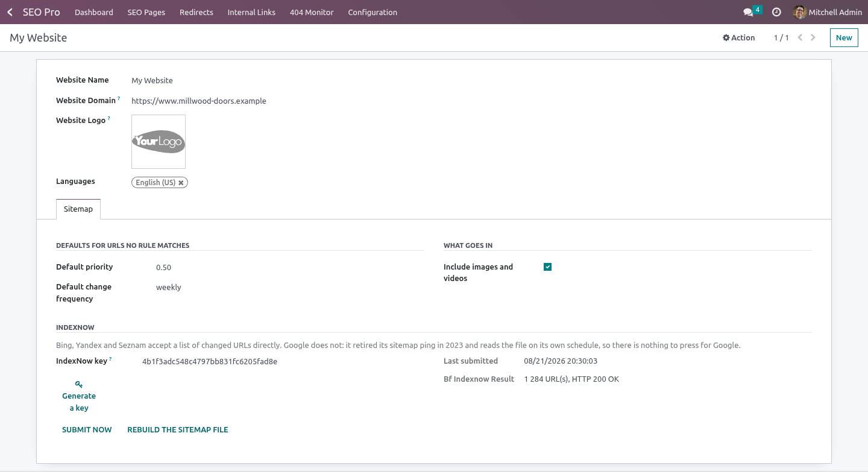The image size is (868, 474).
Task: Open the Configuration menu
Action: [373, 12]
